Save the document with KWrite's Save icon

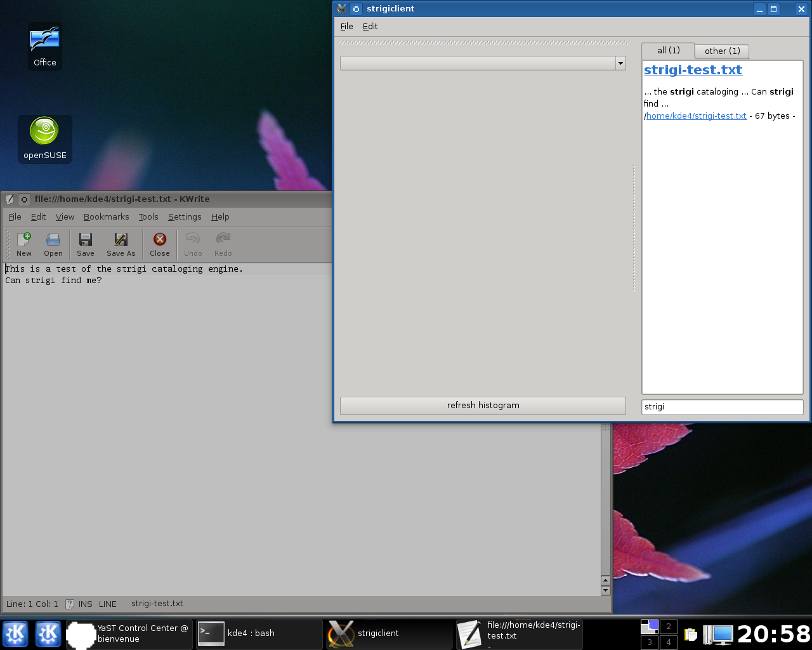(x=86, y=244)
